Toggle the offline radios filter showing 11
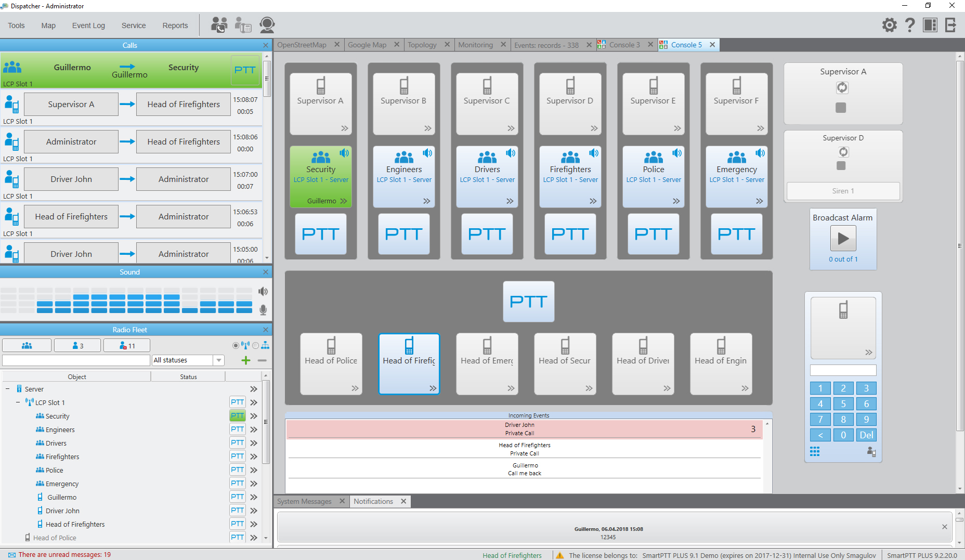Image resolution: width=965 pixels, height=560 pixels. click(x=126, y=345)
